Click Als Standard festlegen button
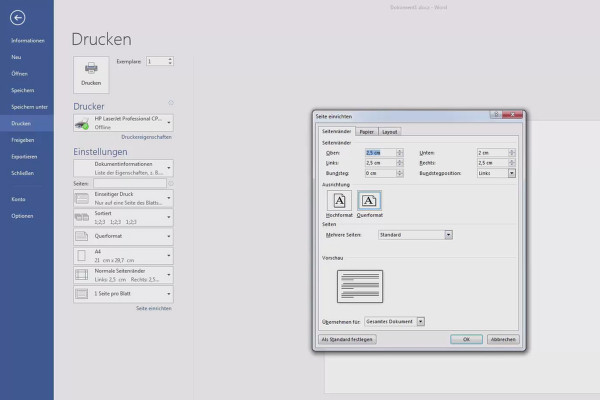Viewport: 600px width, 400px height. [x=347, y=339]
